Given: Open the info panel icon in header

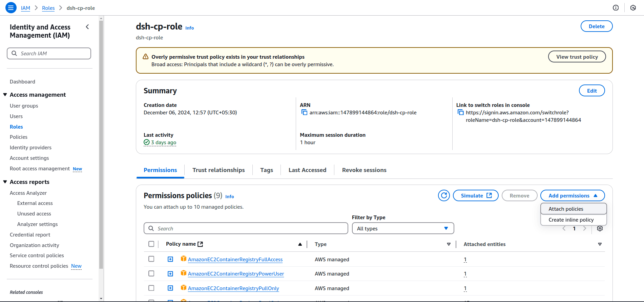Looking at the screenshot, I should pos(616,8).
